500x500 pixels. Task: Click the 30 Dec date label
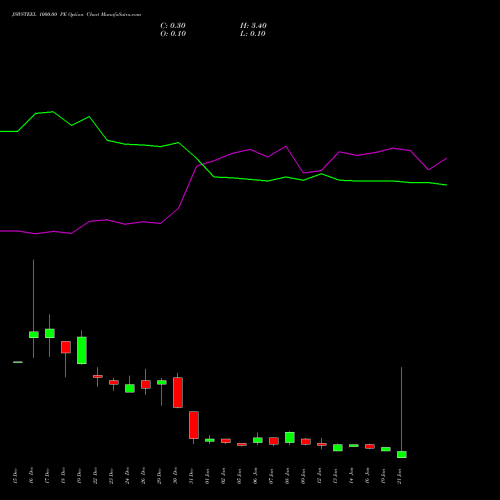(x=175, y=476)
